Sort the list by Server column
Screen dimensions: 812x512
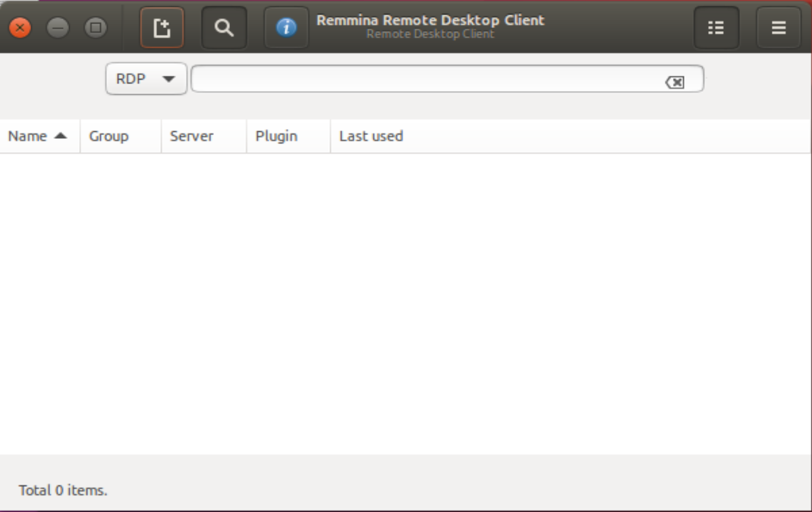click(192, 137)
